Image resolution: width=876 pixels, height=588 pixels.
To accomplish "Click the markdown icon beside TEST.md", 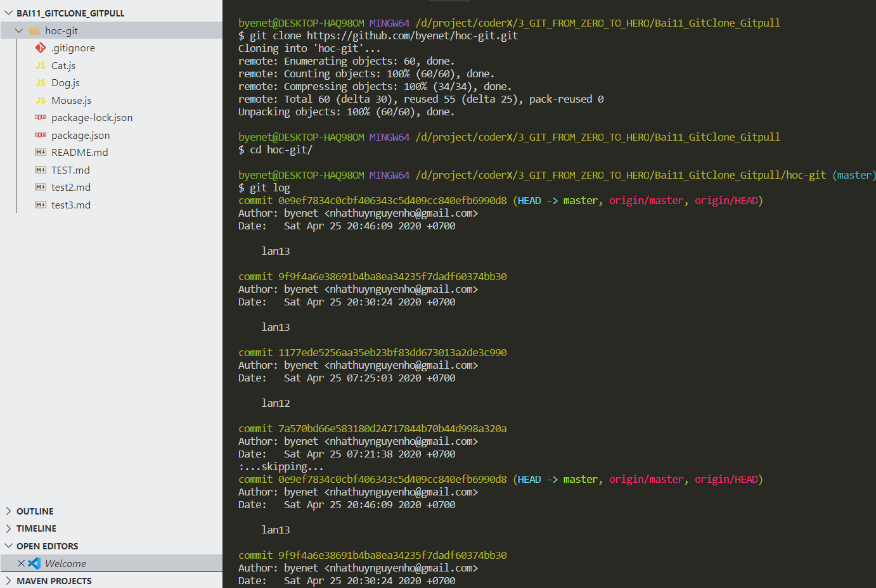I will point(41,170).
